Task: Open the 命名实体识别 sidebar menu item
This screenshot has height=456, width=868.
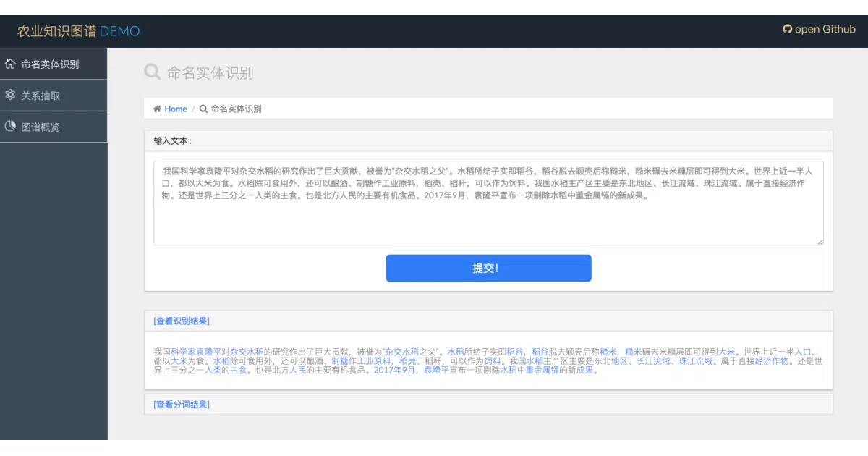Action: pos(54,64)
